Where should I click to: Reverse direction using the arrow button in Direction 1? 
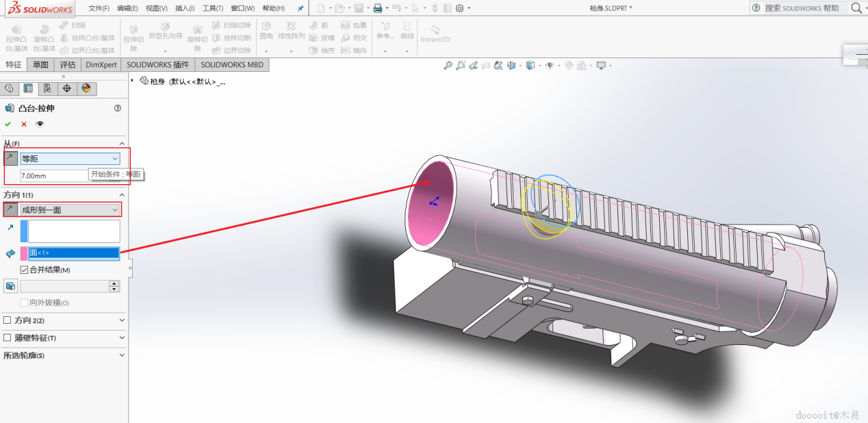(10, 209)
